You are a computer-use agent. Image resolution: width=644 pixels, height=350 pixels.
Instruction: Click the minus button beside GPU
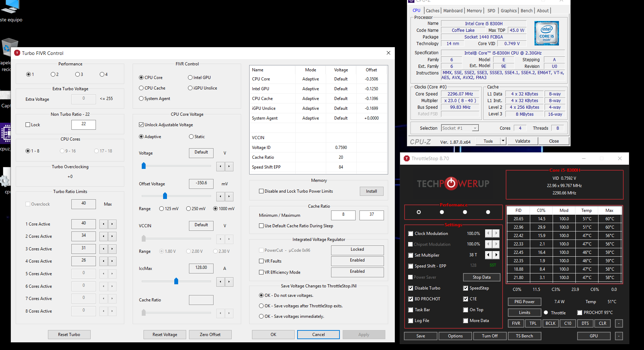tap(619, 336)
